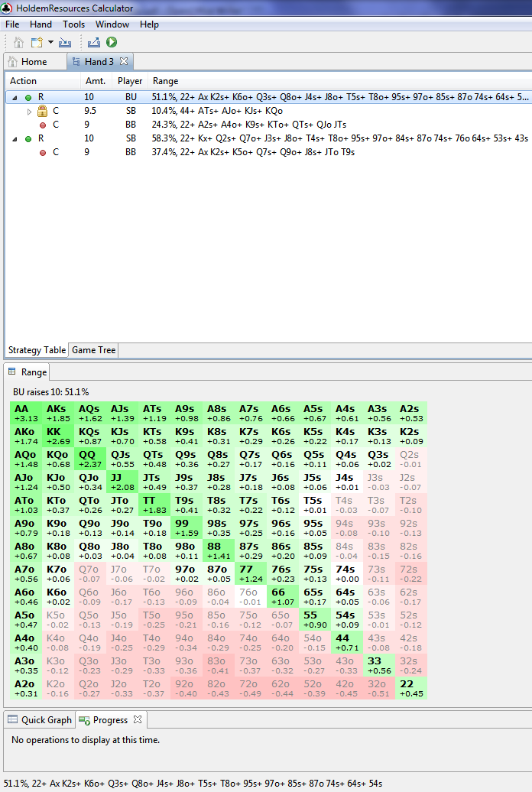532x792 pixels.
Task: Select the BB 24.3% range text
Action: pos(249,125)
